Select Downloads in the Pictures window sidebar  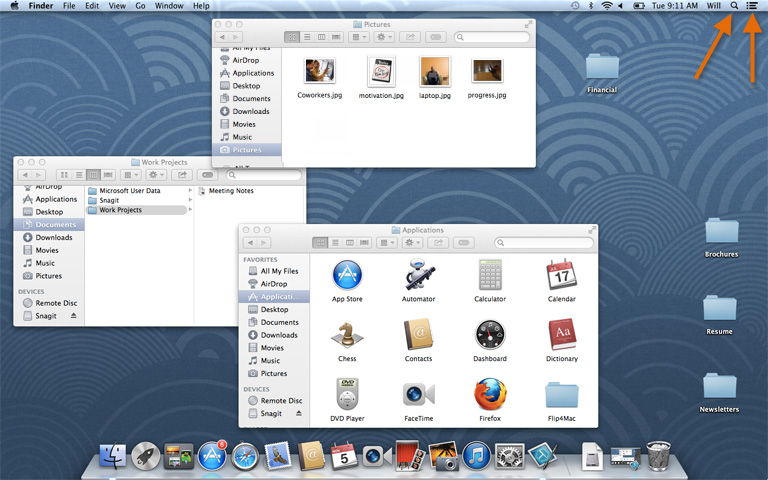tap(251, 111)
